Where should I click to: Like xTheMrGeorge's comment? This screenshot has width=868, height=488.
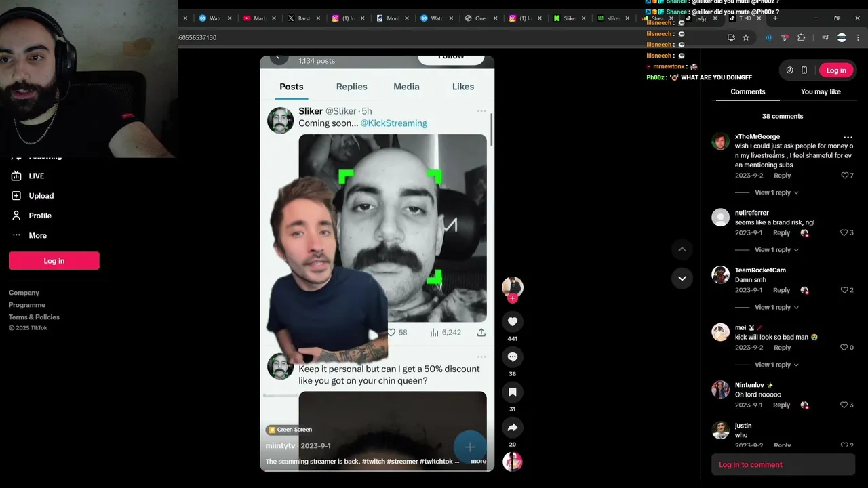845,176
